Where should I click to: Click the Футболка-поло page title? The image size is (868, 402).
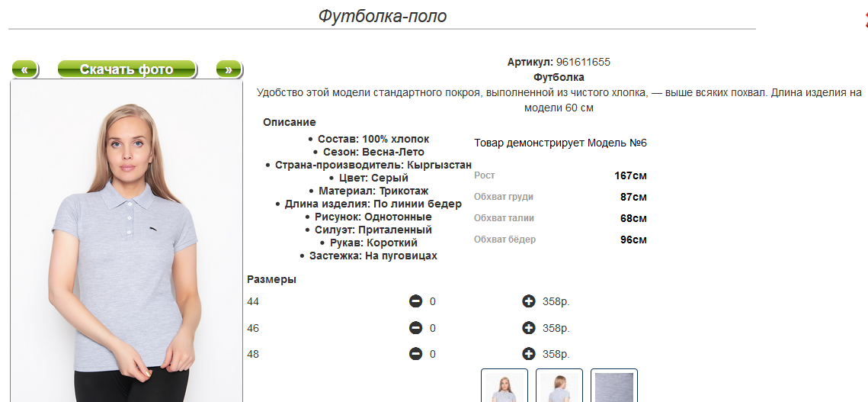pyautogui.click(x=382, y=16)
